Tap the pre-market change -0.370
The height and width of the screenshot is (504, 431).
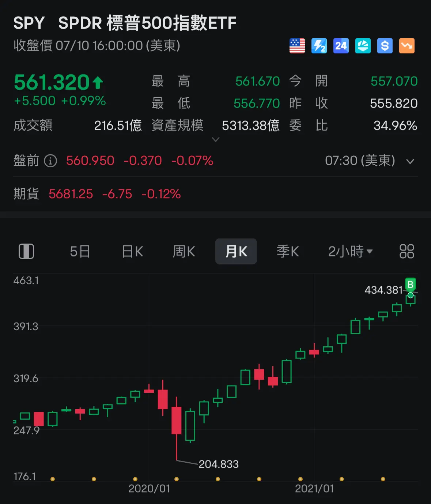point(143,161)
